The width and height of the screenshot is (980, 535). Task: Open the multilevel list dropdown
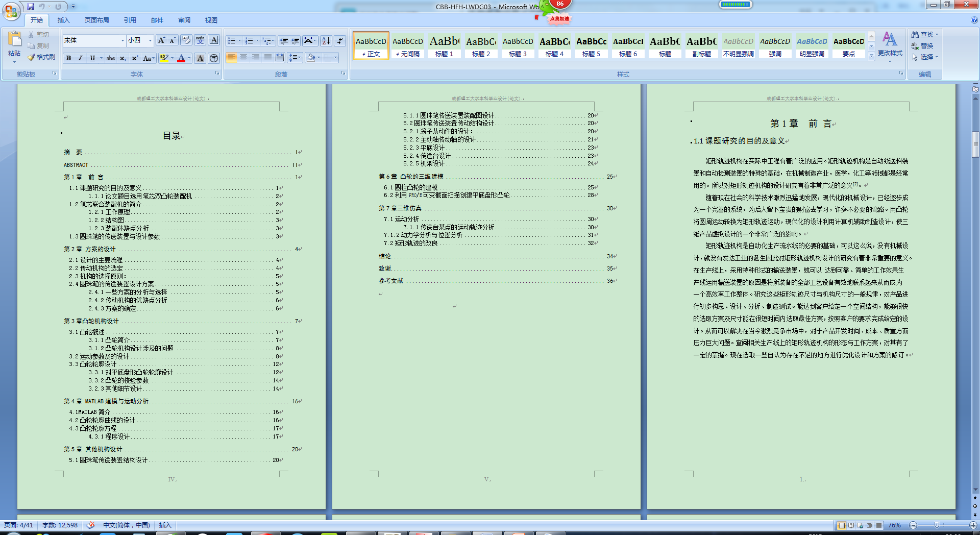pyautogui.click(x=268, y=41)
